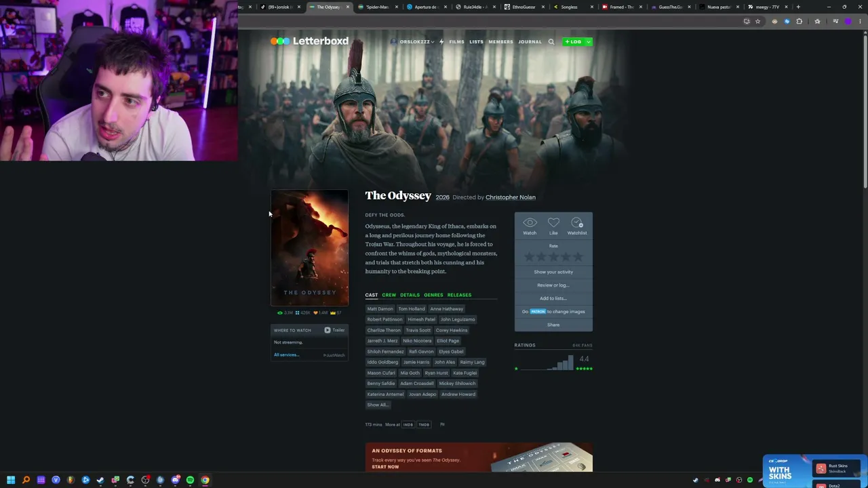The width and height of the screenshot is (868, 488).
Task: Open The Odyssey poster image
Action: (309, 248)
